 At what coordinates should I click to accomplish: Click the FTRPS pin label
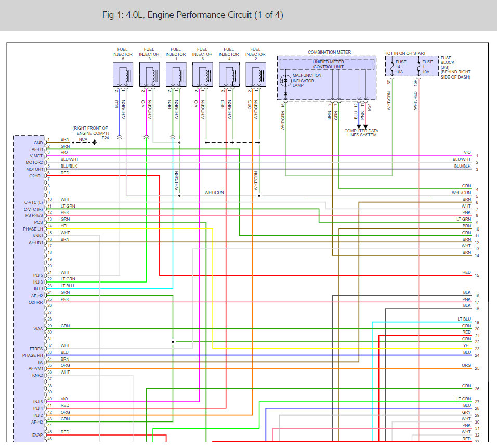(x=36, y=349)
